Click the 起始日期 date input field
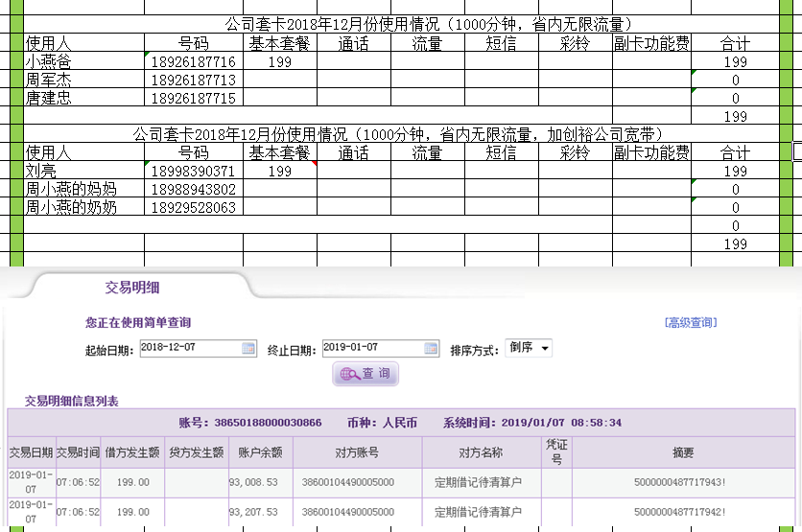Screen dimensions: 802x532 click(190, 348)
